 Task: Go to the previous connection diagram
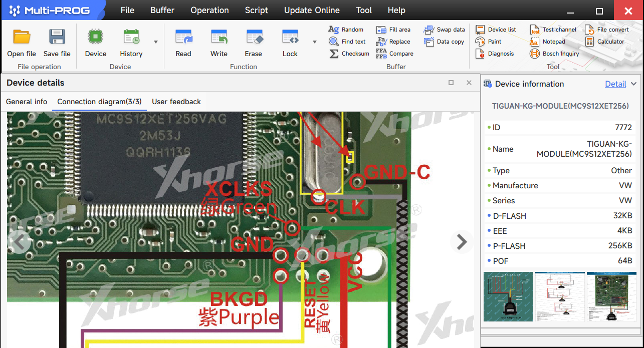pos(20,242)
